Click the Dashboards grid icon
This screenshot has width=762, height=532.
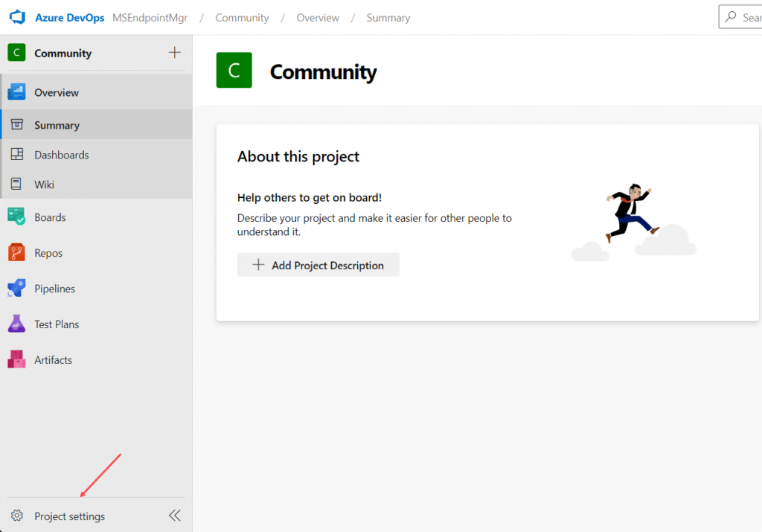[x=17, y=155]
